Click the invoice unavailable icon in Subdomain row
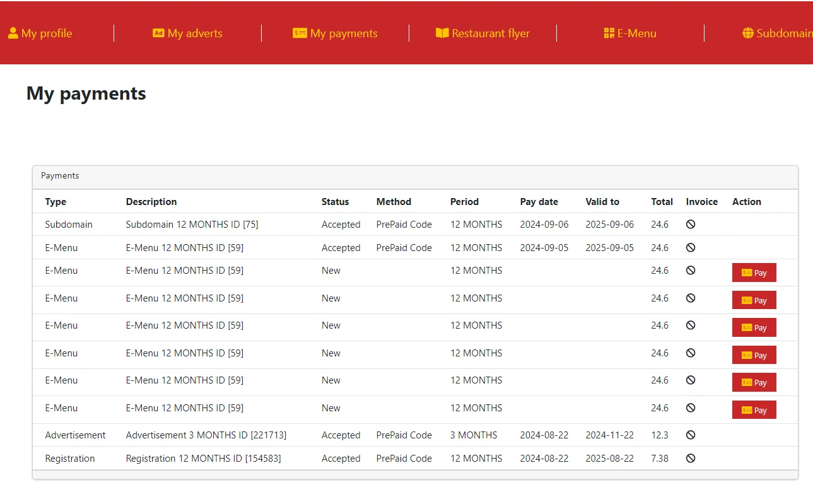The image size is (813, 504). point(691,225)
